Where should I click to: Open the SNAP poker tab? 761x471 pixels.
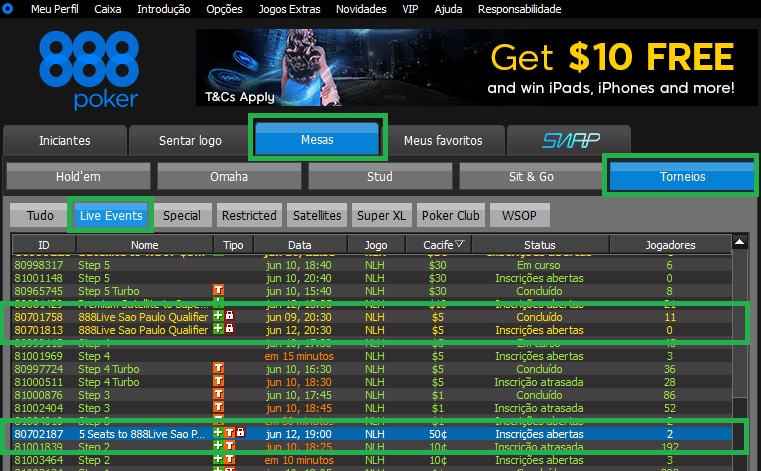click(569, 140)
